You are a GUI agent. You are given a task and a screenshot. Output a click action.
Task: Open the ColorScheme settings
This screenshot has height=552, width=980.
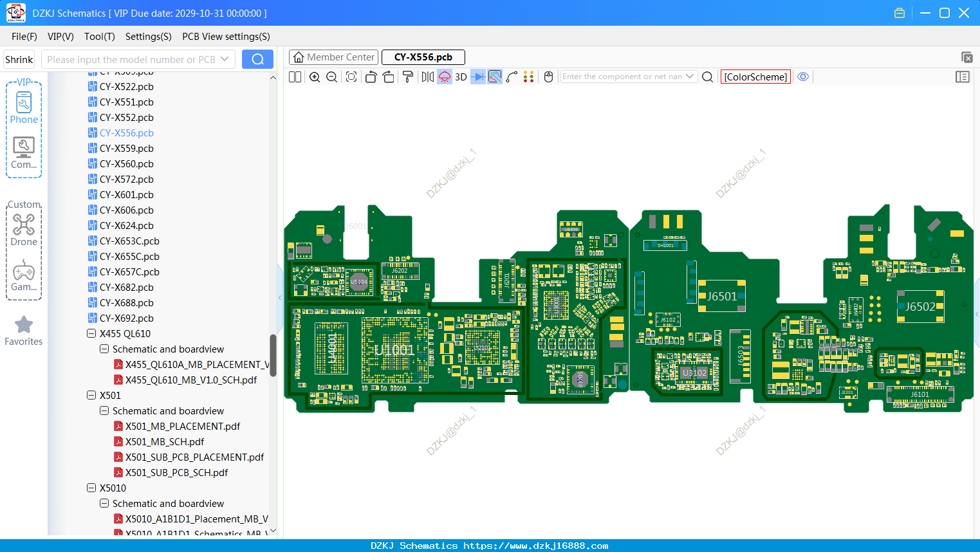click(755, 77)
